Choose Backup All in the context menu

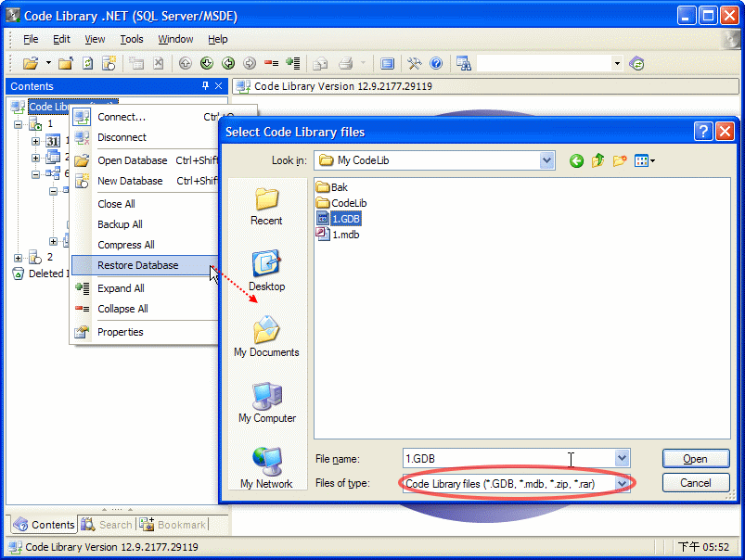145,224
